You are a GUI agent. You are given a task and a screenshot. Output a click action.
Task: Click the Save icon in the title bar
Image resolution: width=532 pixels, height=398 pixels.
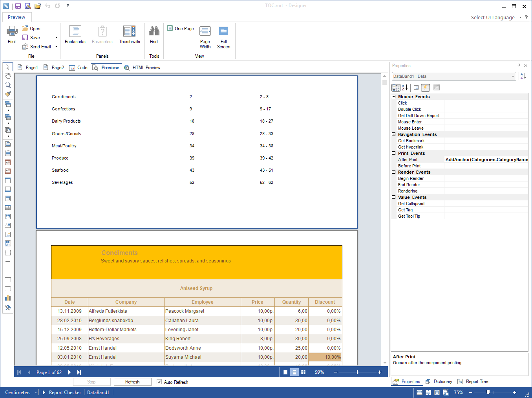18,6
